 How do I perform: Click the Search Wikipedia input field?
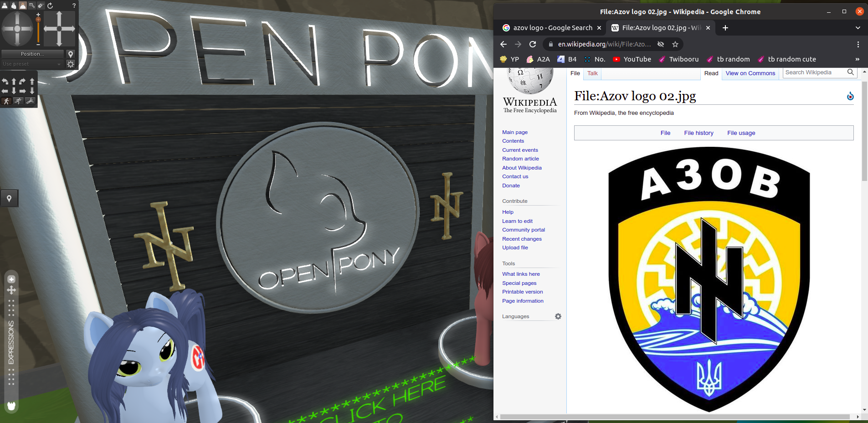click(814, 72)
